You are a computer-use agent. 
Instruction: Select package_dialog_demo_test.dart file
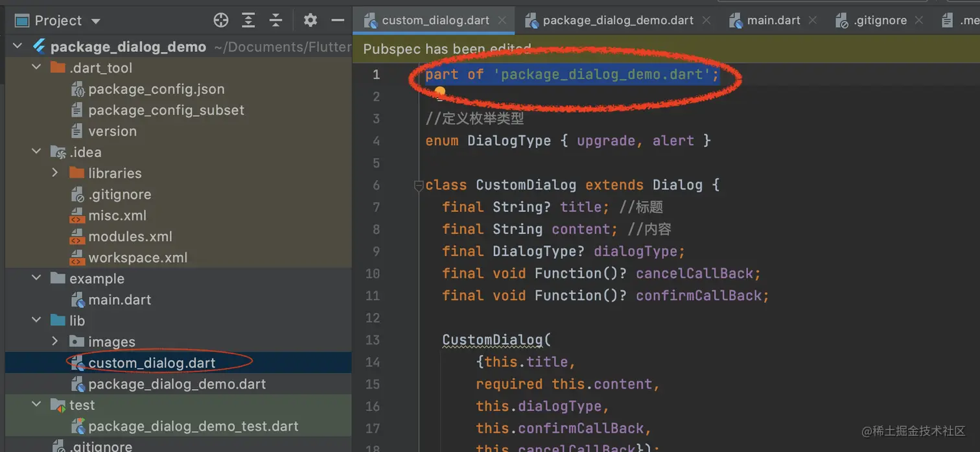[x=193, y=426]
